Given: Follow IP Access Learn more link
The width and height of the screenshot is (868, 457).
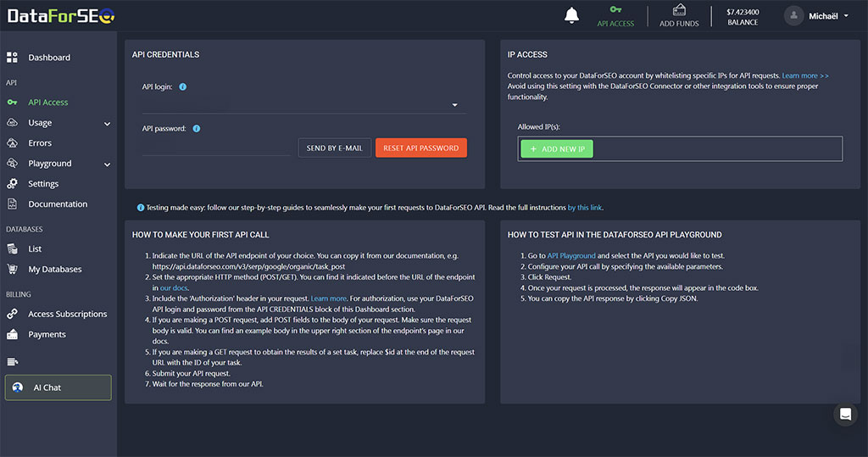Looking at the screenshot, I should (805, 75).
